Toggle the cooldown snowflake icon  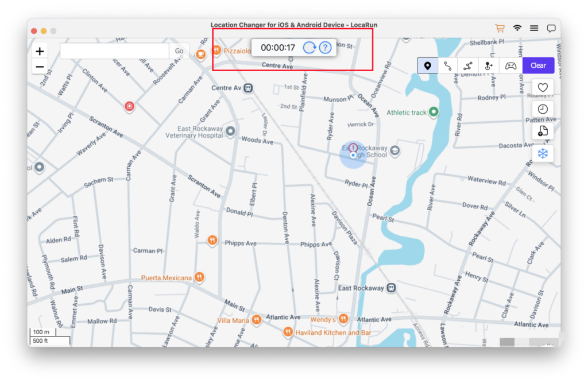pyautogui.click(x=543, y=153)
